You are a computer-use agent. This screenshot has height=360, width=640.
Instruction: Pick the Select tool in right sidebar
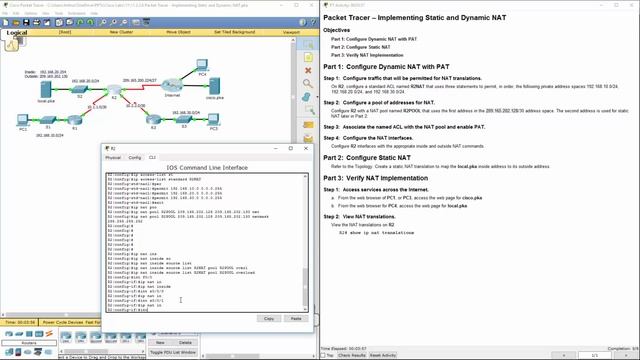click(x=308, y=44)
